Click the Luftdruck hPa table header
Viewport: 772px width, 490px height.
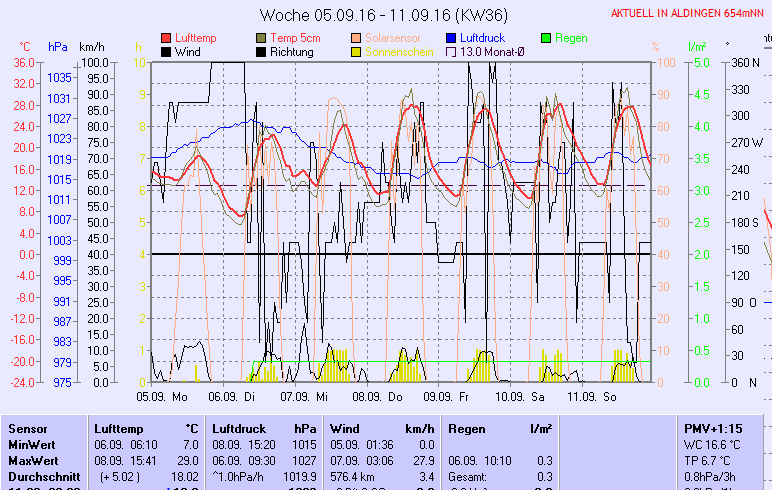tap(239, 428)
